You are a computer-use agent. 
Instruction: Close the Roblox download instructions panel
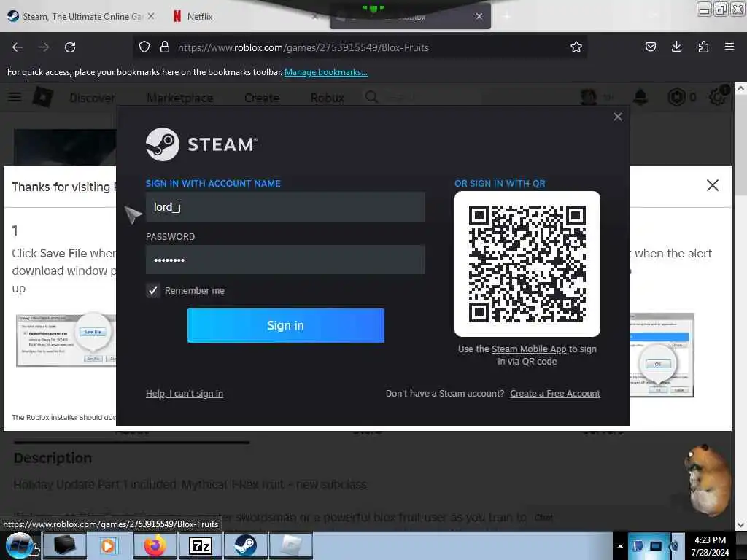[712, 185]
